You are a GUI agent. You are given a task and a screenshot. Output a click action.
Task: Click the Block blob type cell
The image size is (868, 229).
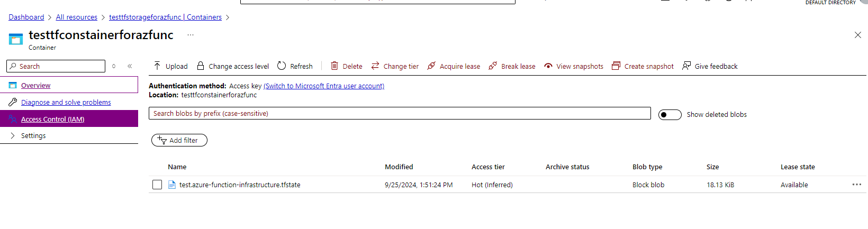(x=648, y=185)
